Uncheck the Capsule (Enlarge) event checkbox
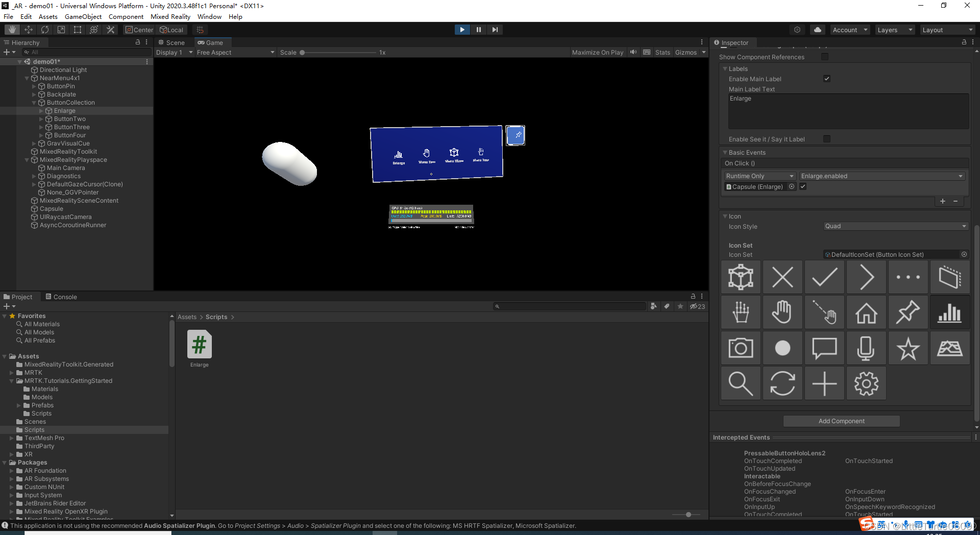 coord(802,186)
